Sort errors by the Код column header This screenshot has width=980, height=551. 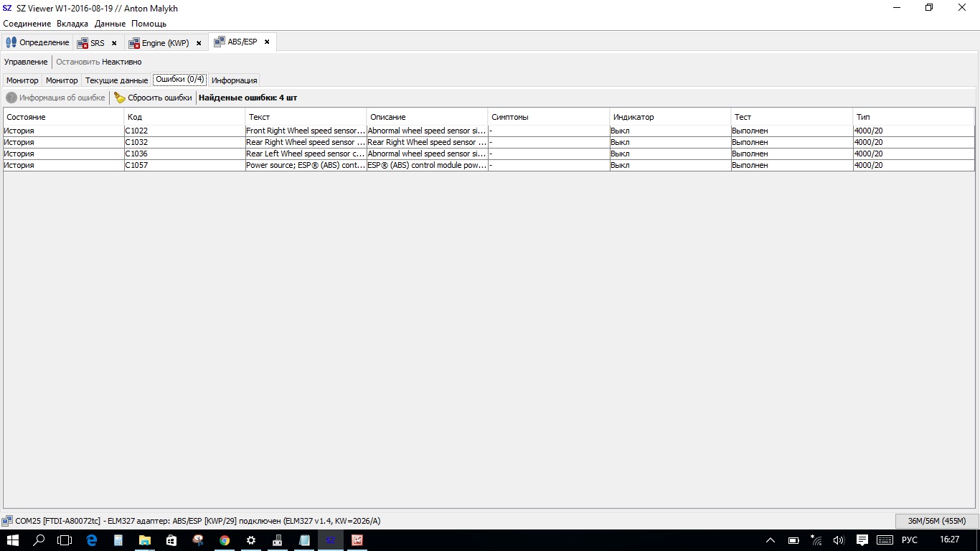[184, 117]
